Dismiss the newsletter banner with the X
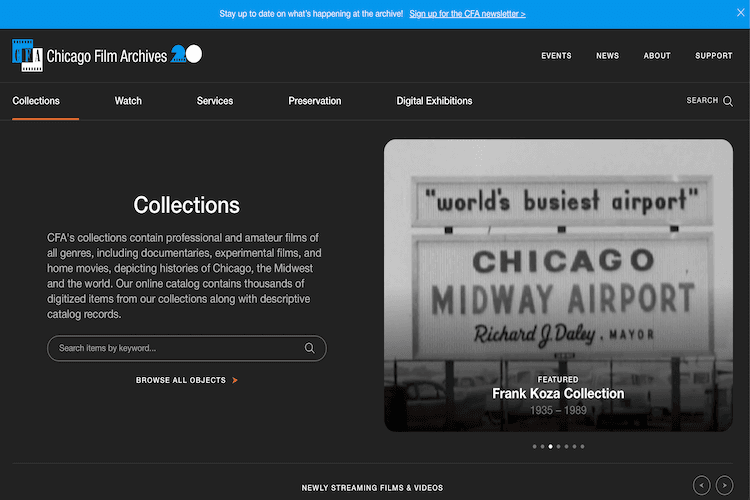The image size is (750, 500). (x=740, y=13)
